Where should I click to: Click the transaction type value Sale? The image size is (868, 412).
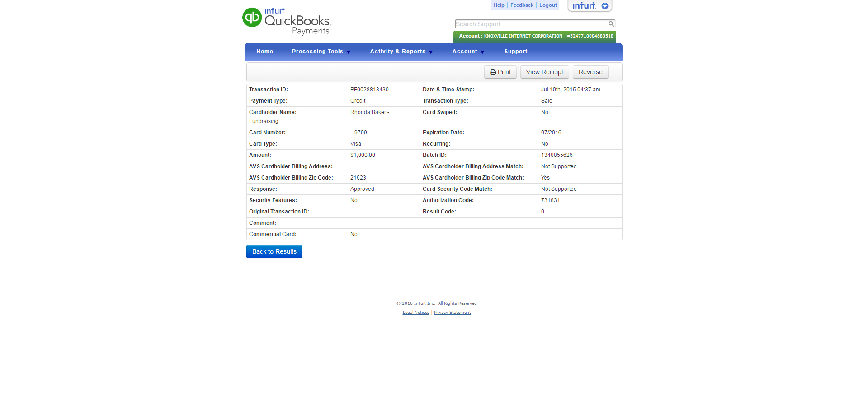point(547,101)
